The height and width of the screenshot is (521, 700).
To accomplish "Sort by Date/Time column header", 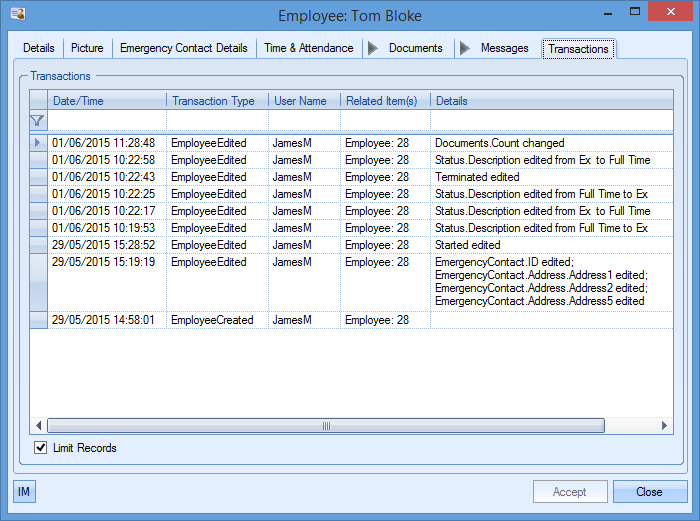I will coord(106,101).
